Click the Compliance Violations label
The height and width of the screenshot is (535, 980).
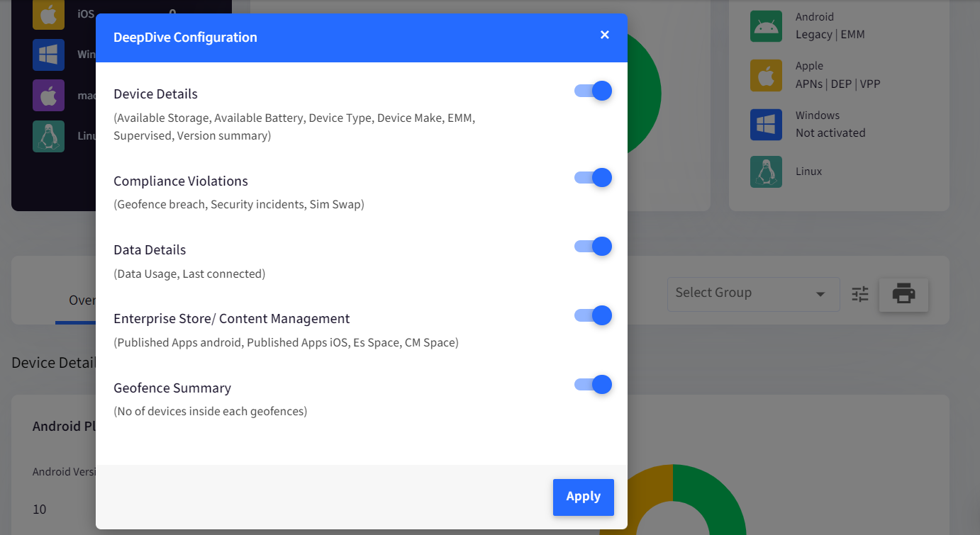[181, 181]
